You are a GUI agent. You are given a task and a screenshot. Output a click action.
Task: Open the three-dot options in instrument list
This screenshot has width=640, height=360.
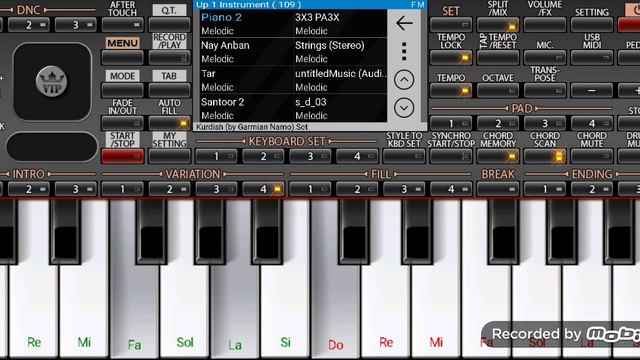(x=404, y=51)
